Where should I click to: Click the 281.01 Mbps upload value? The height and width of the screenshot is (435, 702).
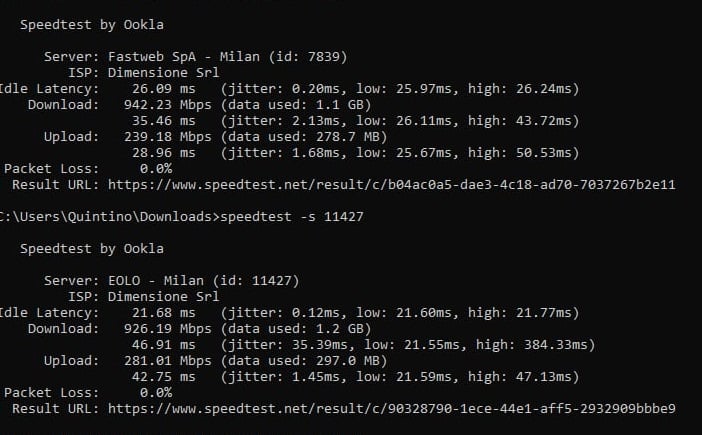point(167,360)
